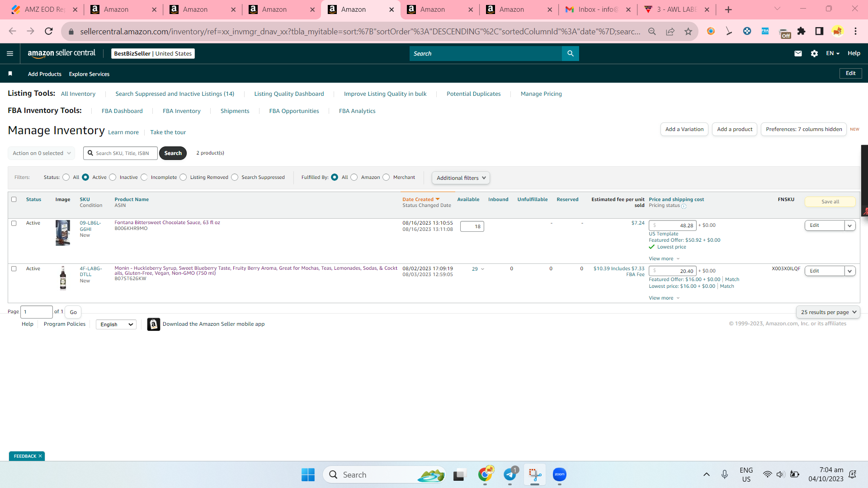Select the Monin Huckleberry Syrup row checkbox

[x=14, y=269]
